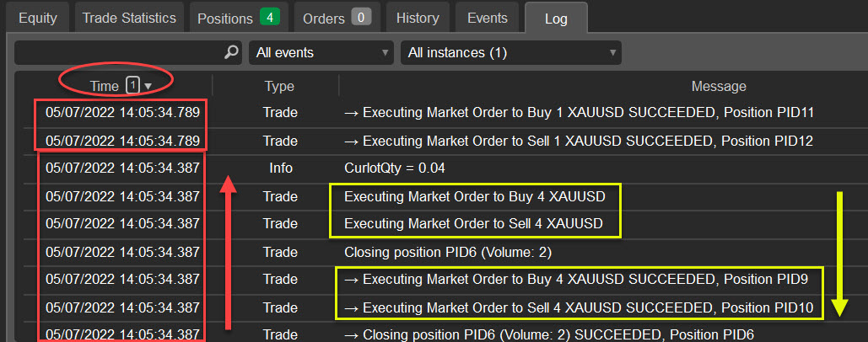
Task: Switch to the Equity tab
Action: (37, 18)
